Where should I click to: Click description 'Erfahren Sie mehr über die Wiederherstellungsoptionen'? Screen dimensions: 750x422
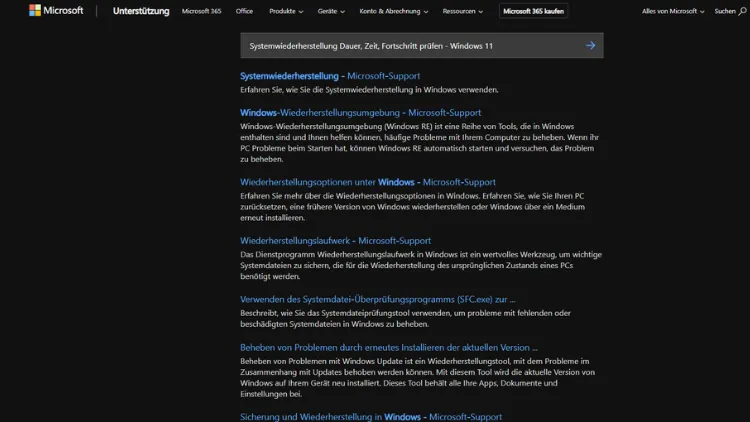coord(412,207)
